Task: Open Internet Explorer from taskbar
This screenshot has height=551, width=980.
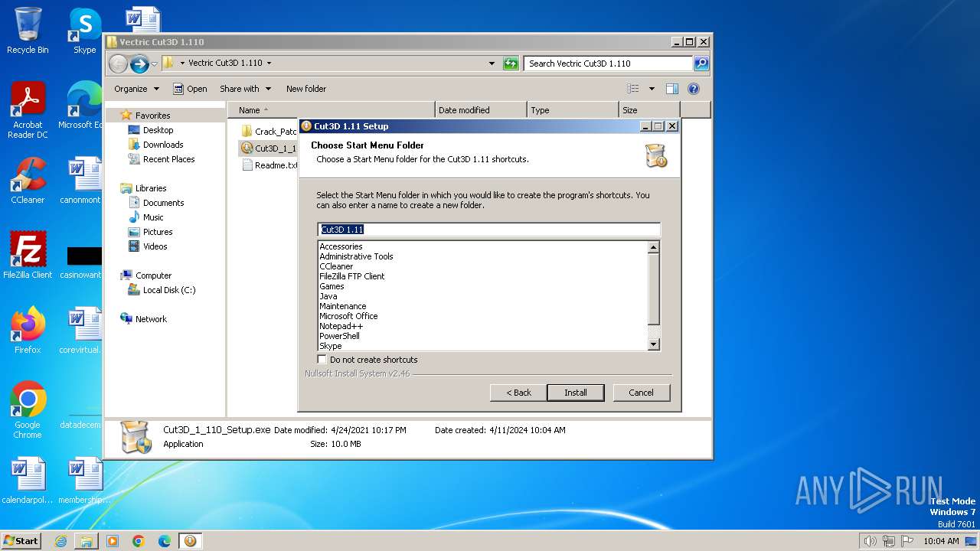Action: point(60,541)
